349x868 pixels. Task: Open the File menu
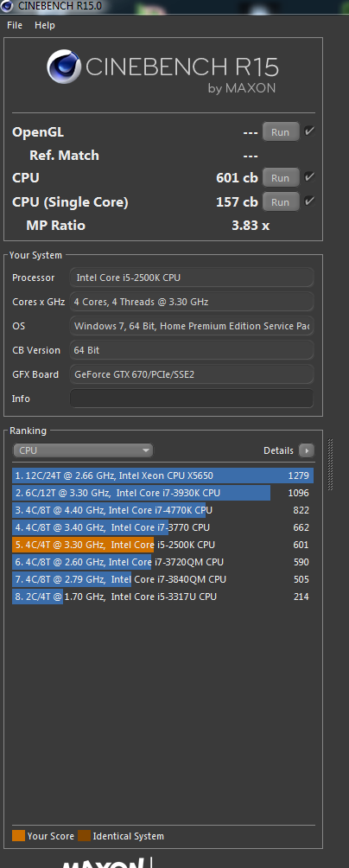coord(15,25)
